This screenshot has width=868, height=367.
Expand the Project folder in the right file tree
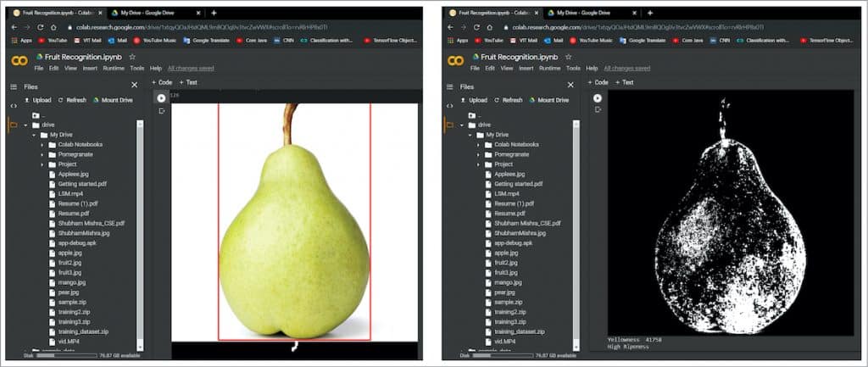coord(478,164)
